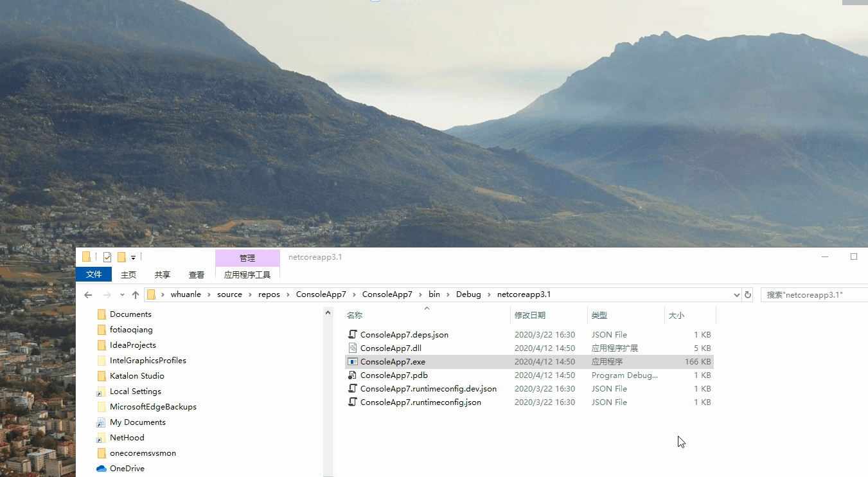
Task: Click the fotiaoqiang folder icon in navigation pane
Action: coord(101,330)
